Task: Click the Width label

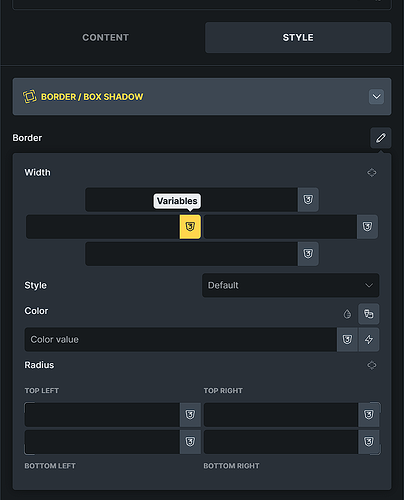Action: (x=37, y=173)
